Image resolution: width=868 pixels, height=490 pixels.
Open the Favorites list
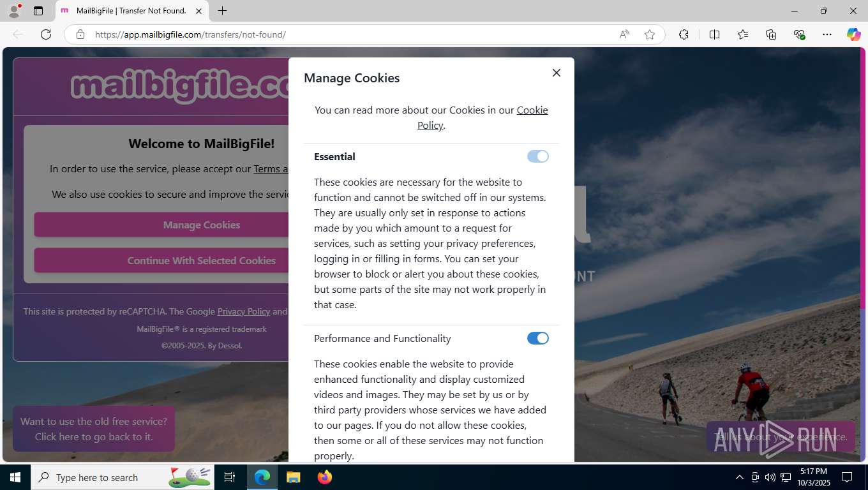pyautogui.click(x=743, y=34)
